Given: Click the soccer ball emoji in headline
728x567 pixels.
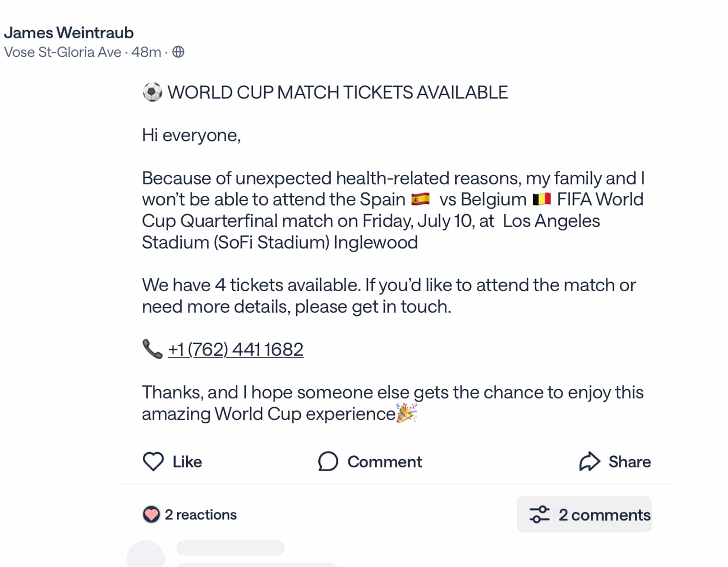Looking at the screenshot, I should [152, 92].
